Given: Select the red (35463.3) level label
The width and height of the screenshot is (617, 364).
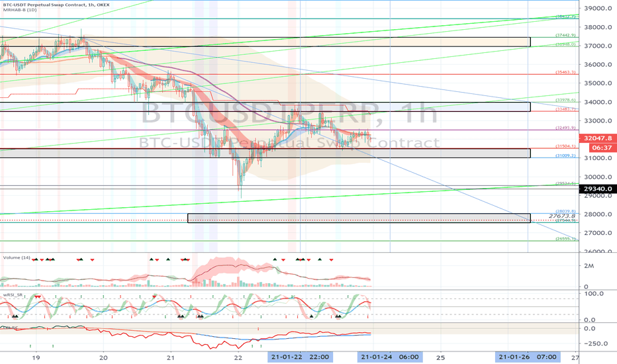Looking at the screenshot, I should point(565,72).
